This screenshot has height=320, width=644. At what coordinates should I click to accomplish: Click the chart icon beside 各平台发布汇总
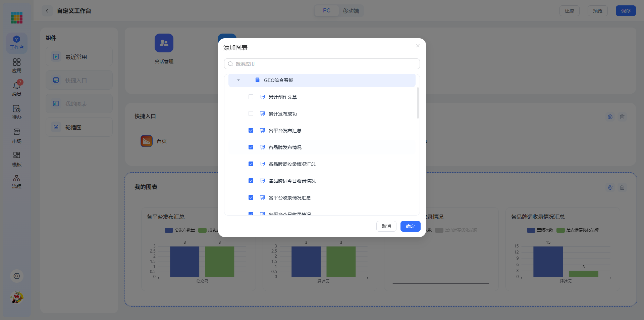click(263, 131)
